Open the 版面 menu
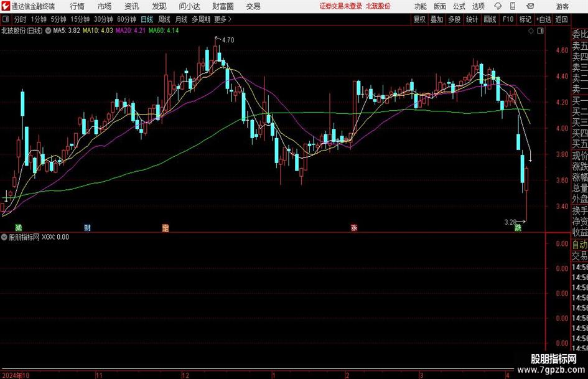This screenshot has width=588, height=379. coord(440,6)
